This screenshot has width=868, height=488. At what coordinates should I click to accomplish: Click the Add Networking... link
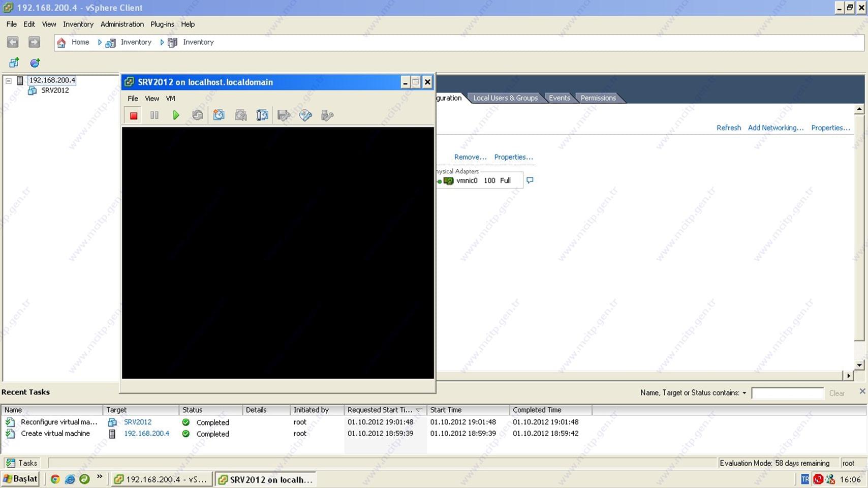click(776, 128)
